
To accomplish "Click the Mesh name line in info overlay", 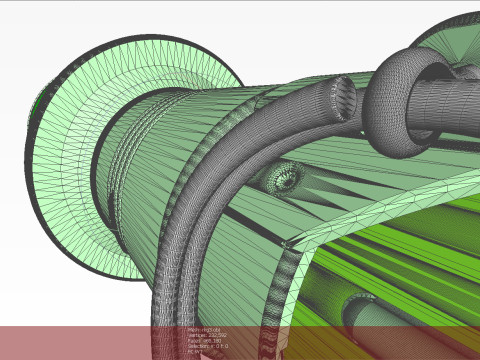I will coord(204,330).
